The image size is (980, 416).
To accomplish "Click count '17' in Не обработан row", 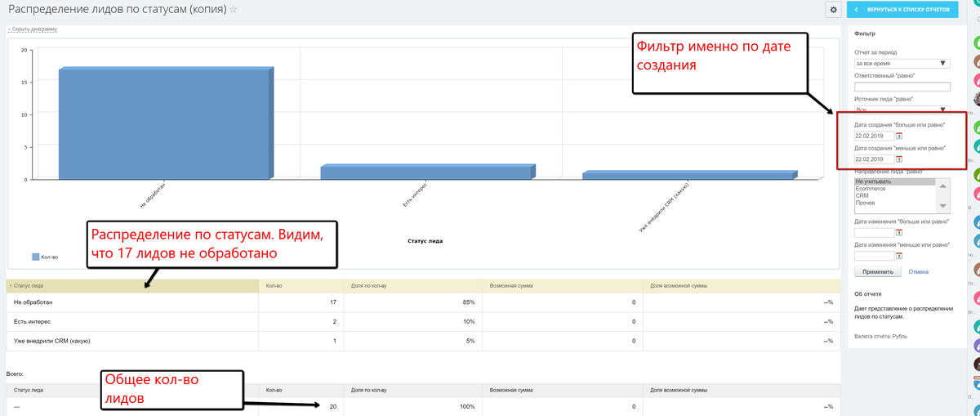I will 332,302.
